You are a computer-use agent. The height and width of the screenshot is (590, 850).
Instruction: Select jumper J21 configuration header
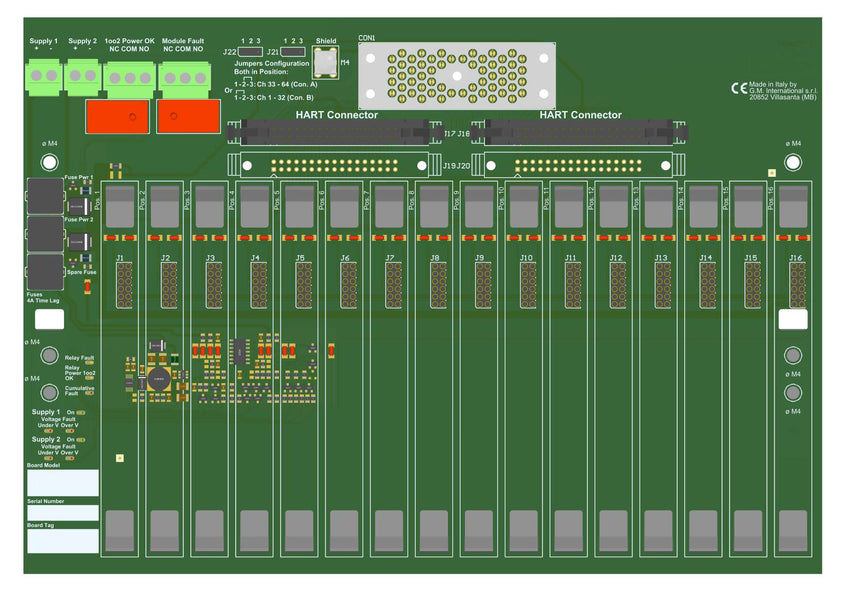pos(292,52)
